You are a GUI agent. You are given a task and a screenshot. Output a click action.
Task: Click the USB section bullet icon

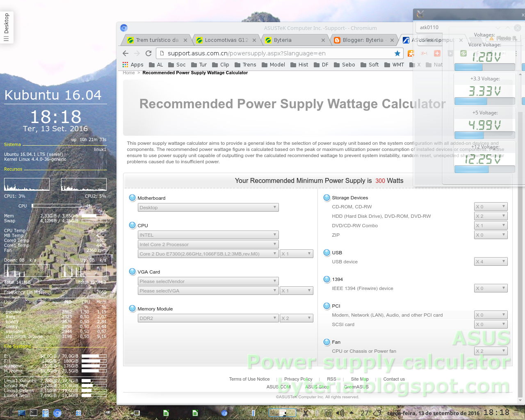326,253
